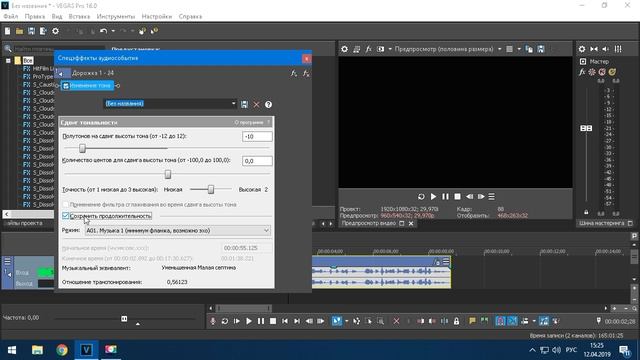
Task: Open overlays dropdown arrow in preview toolbar
Action: coord(519,49)
